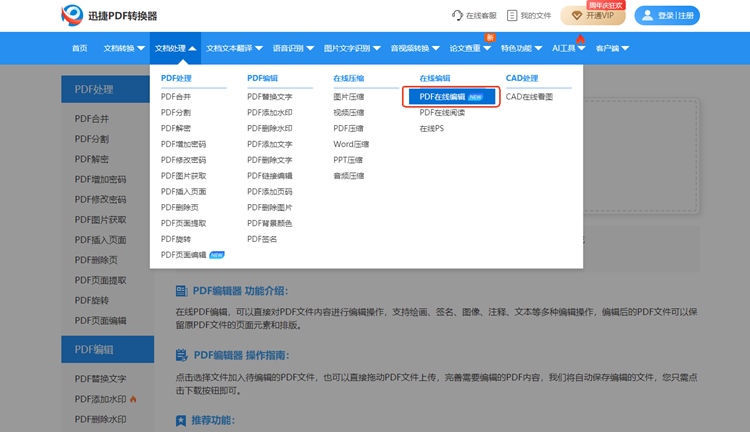The image size is (750, 432).
Task: Click the 推荐功能 bookmark icon
Action: point(181,421)
